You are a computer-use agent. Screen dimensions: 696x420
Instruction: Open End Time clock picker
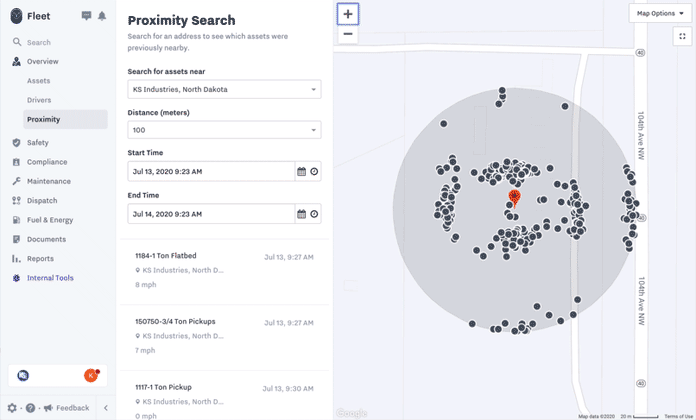point(314,214)
